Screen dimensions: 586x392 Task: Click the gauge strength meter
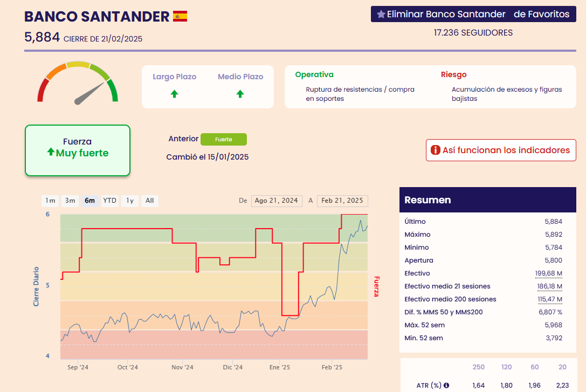pyautogui.click(x=78, y=83)
